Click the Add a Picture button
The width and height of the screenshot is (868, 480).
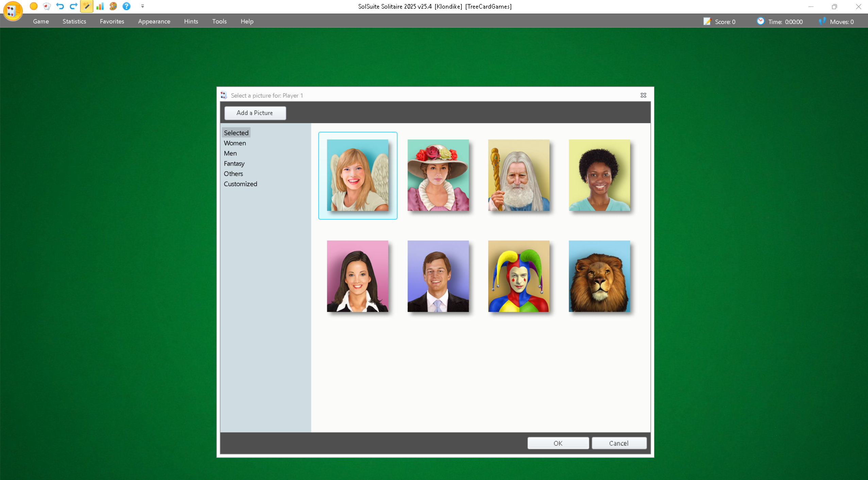click(255, 113)
